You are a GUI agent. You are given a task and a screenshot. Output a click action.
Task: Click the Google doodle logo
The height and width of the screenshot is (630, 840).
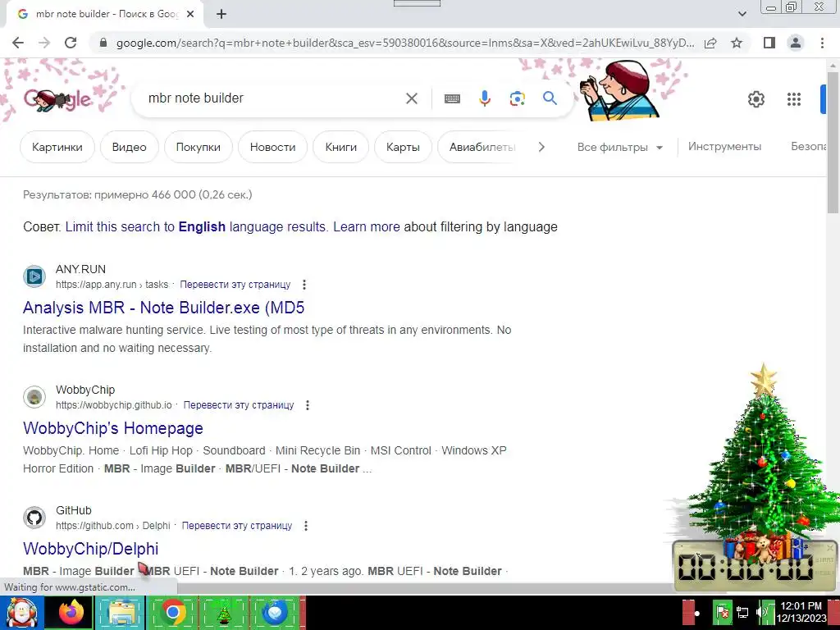[x=58, y=99]
